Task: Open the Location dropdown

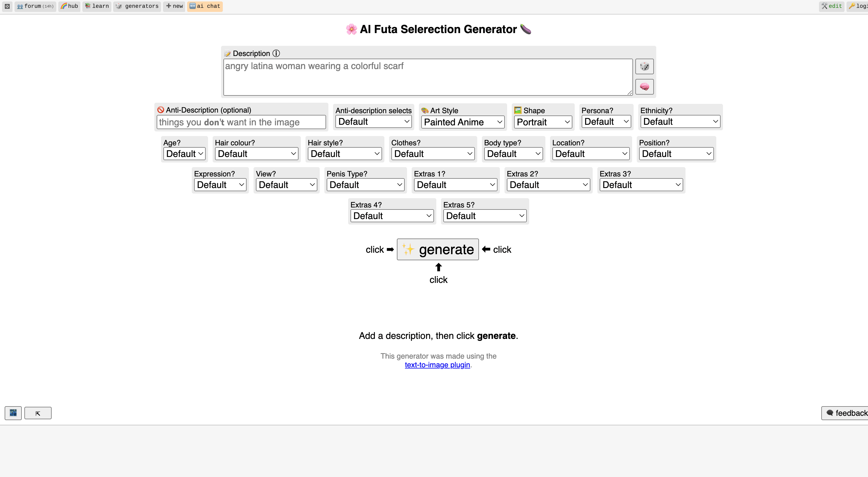Action: point(591,154)
